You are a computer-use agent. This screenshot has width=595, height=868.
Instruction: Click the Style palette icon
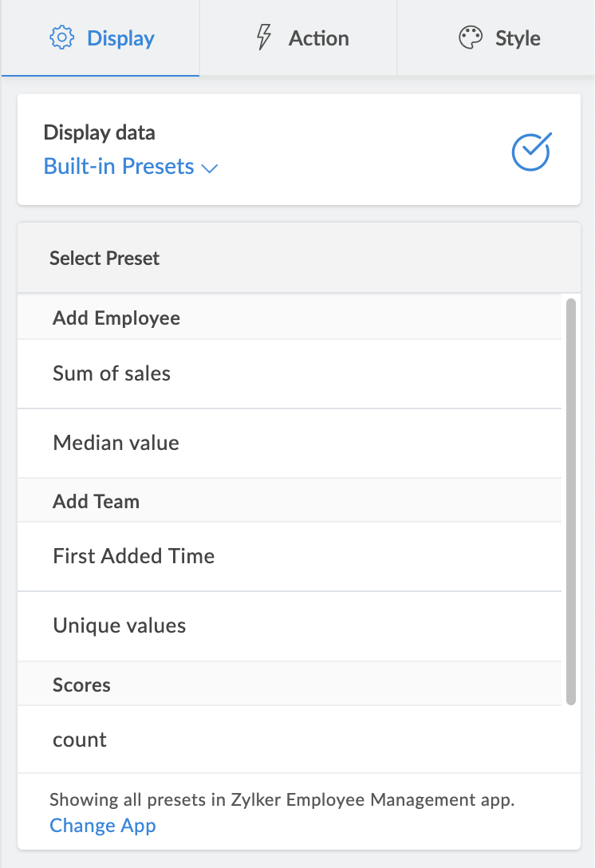471,38
